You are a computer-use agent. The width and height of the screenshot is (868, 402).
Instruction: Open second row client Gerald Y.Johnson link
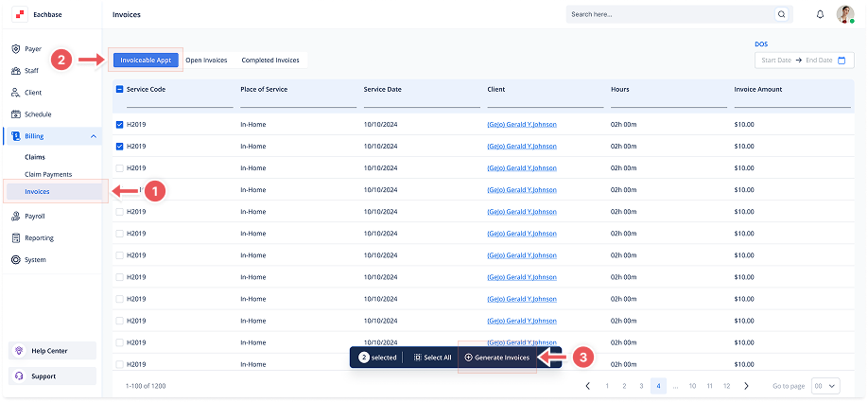pyautogui.click(x=522, y=147)
